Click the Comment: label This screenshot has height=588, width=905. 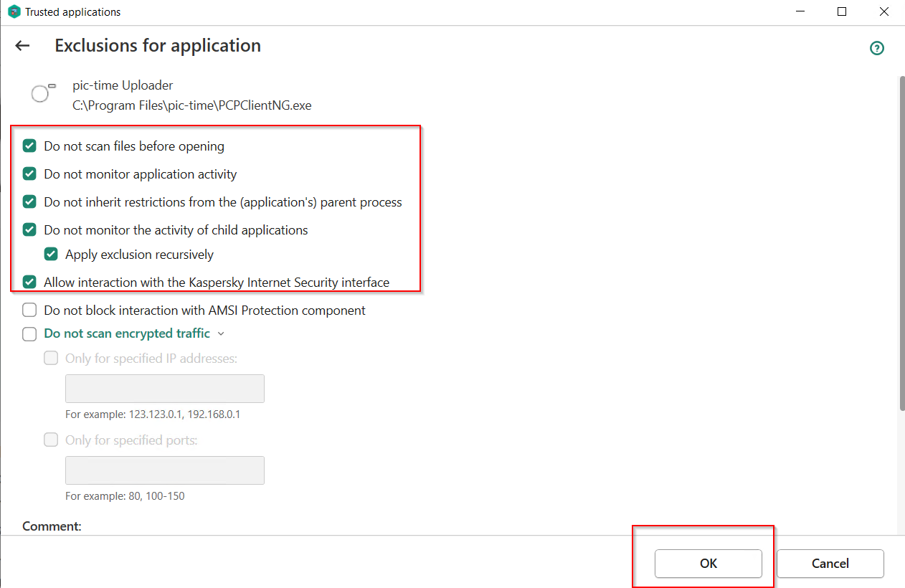(x=52, y=526)
